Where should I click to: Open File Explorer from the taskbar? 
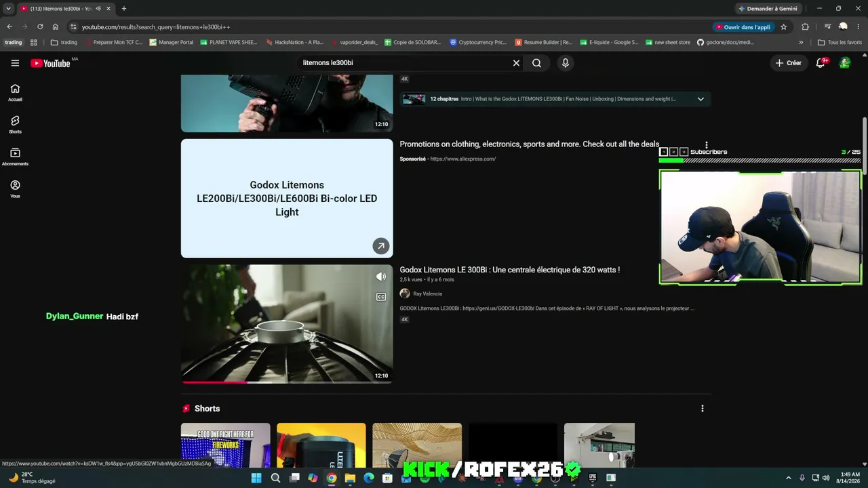point(350,478)
